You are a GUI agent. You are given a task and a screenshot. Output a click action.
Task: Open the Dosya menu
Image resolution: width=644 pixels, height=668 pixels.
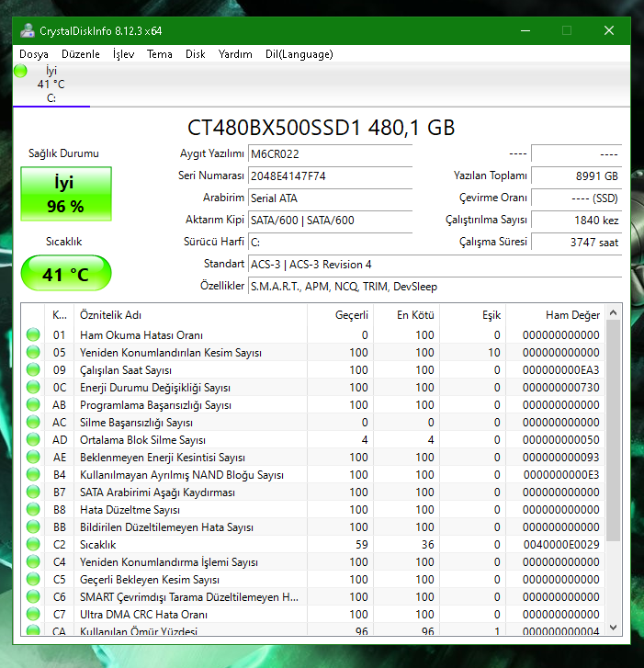(34, 54)
